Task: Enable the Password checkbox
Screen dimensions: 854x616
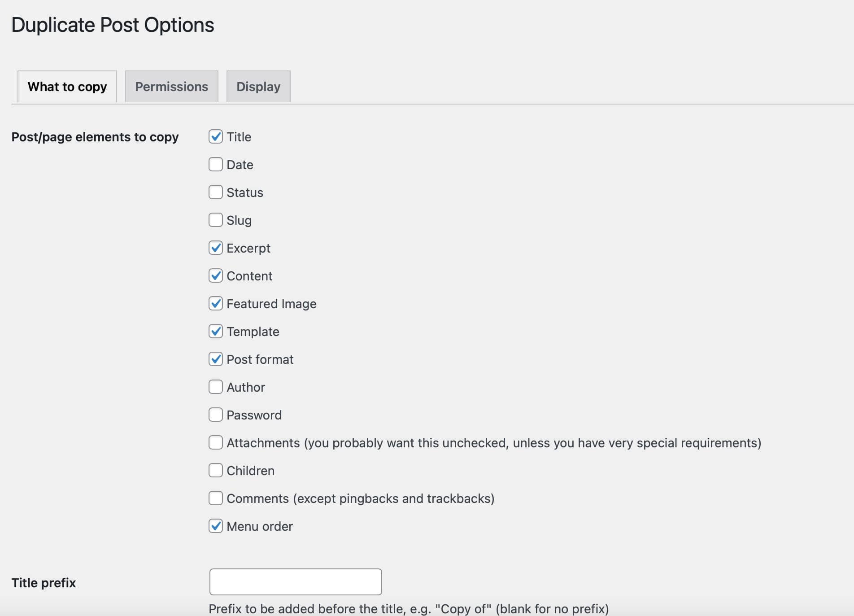Action: (x=216, y=415)
